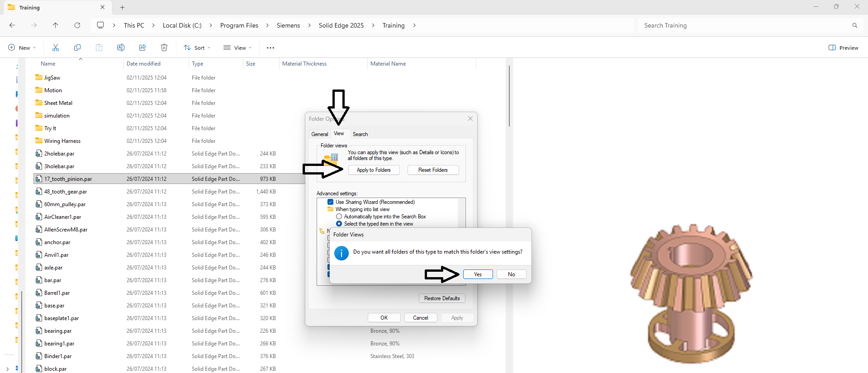Expand chevron after This PC
The height and width of the screenshot is (373, 868).
coord(153,25)
